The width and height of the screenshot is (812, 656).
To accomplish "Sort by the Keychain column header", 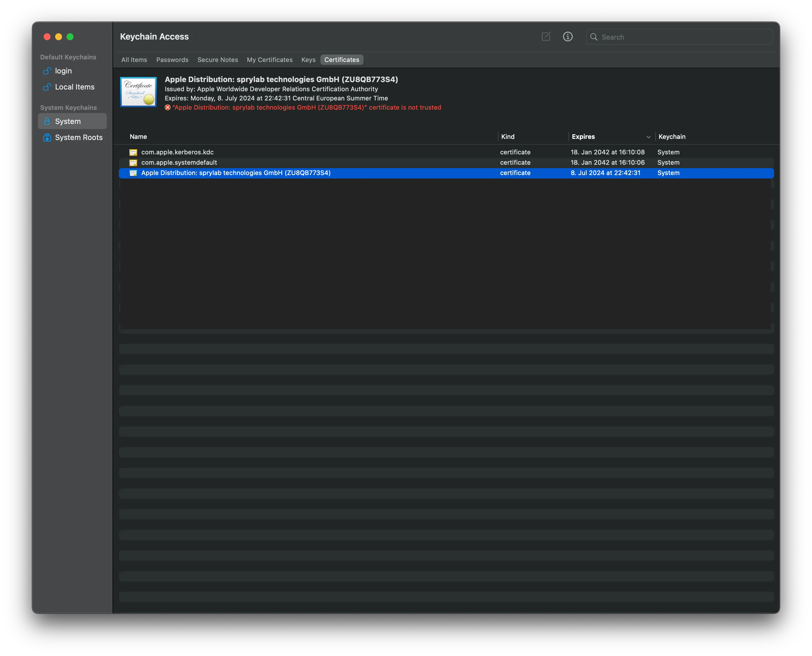I will [672, 137].
